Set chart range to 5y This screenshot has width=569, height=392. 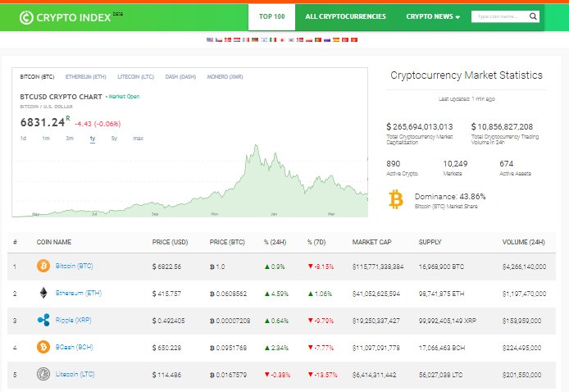[114, 139]
